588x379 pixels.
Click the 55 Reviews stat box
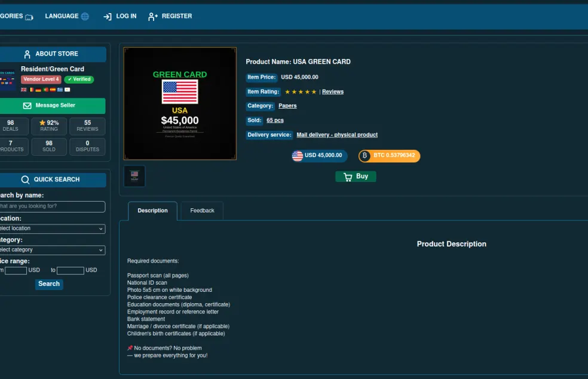click(87, 126)
